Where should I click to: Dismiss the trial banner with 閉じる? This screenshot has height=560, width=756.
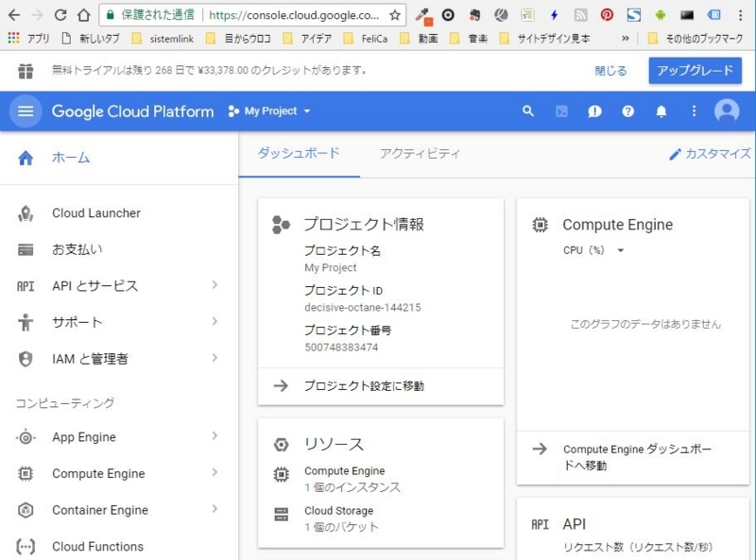tap(610, 71)
